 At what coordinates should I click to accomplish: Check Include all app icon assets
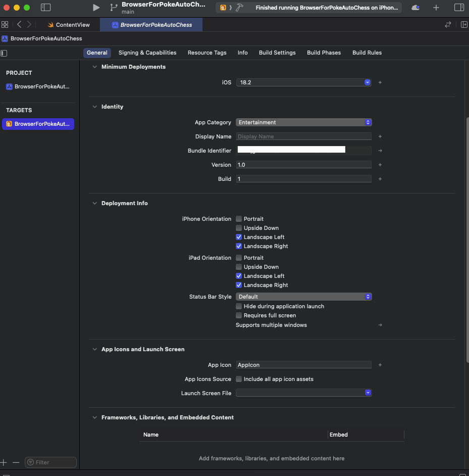[x=239, y=379]
